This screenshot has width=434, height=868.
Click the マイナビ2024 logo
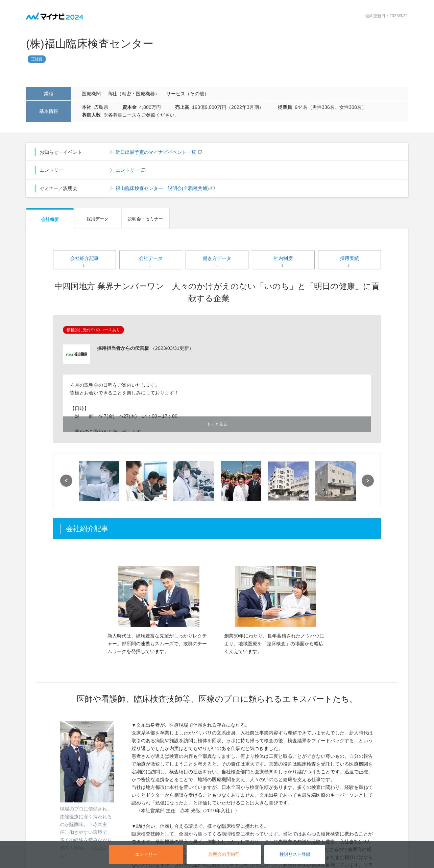[55, 16]
